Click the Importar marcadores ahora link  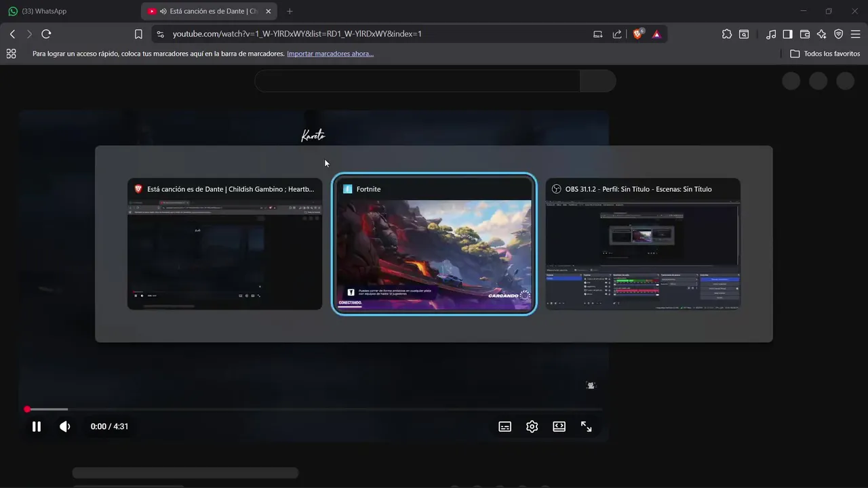coord(330,54)
